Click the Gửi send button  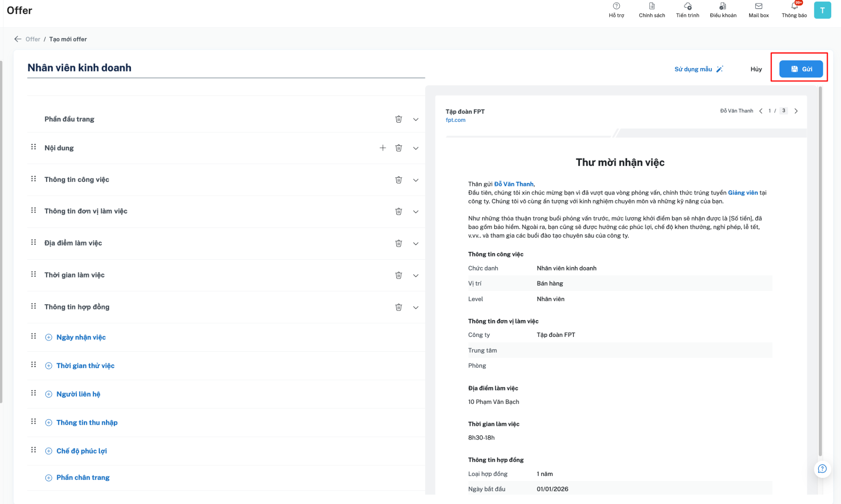point(801,69)
